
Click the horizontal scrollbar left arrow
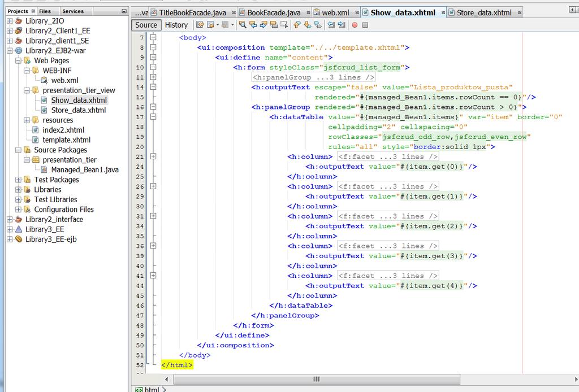[167, 379]
